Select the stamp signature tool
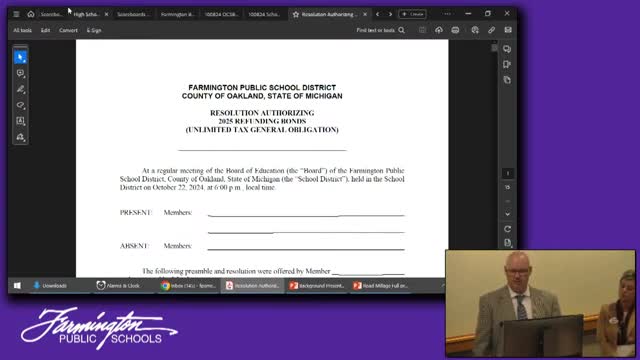Viewport: 640px width, 360px height. point(20,137)
